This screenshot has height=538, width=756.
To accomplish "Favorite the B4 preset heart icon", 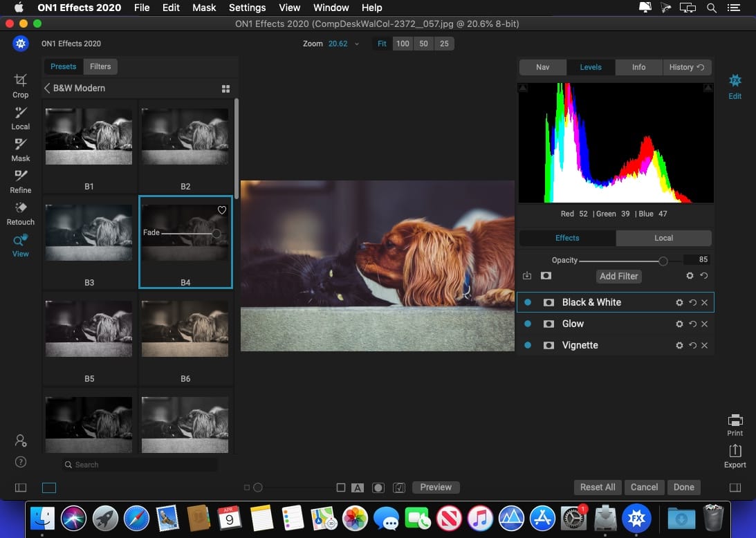I will (222, 210).
